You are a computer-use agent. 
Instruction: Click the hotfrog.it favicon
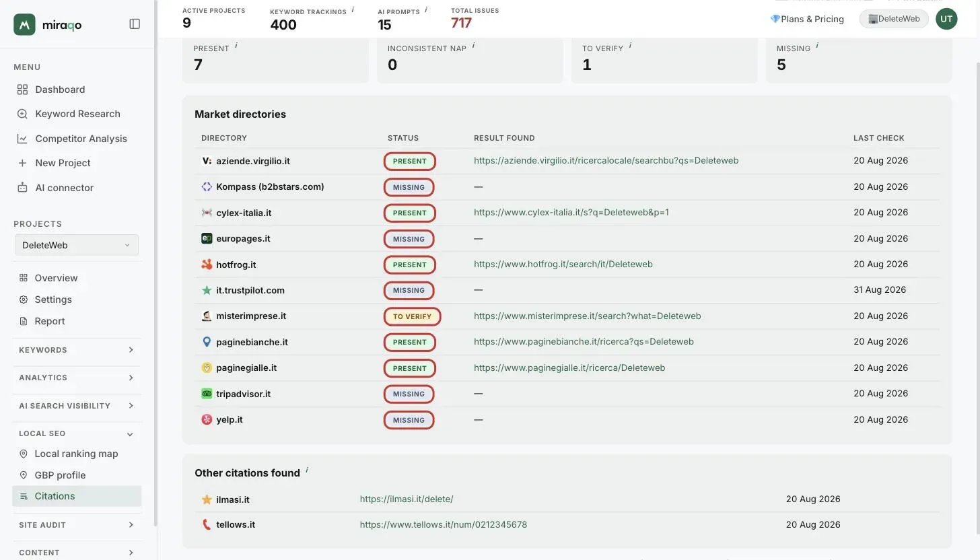pyautogui.click(x=207, y=265)
